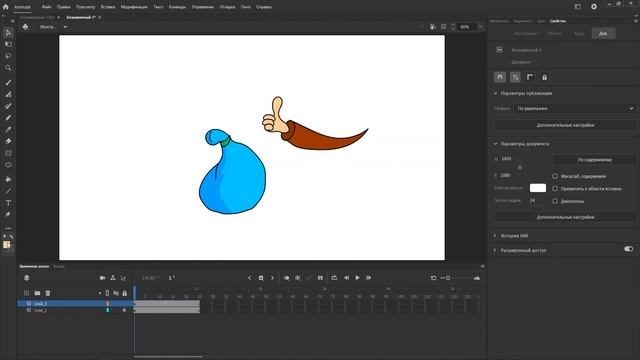Select the Rectangle tool
Image resolution: width=640 pixels, height=360 pixels.
click(8, 153)
